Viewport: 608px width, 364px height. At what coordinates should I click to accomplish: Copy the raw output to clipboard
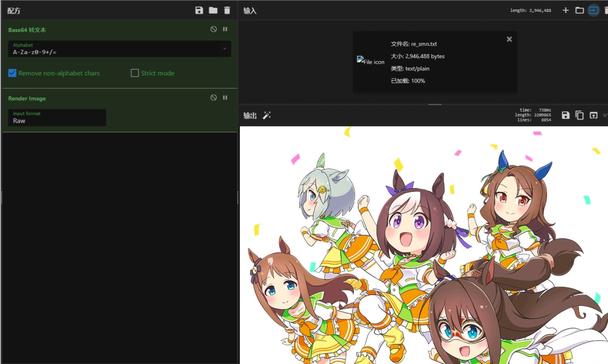point(579,115)
